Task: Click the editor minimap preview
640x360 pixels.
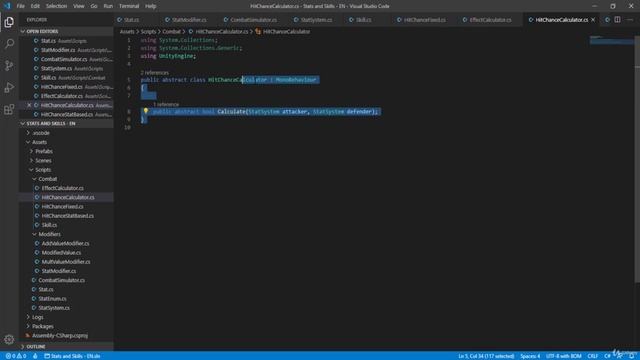Action: tap(611, 40)
